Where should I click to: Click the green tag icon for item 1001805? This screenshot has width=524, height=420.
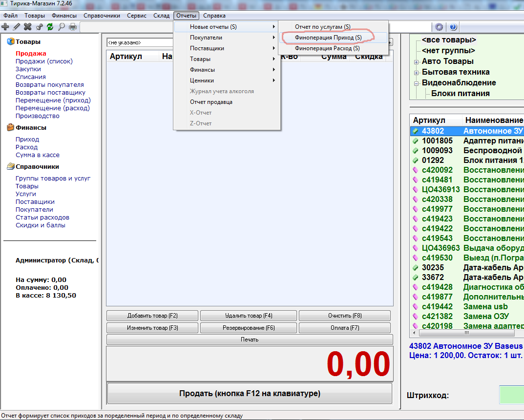pos(416,141)
